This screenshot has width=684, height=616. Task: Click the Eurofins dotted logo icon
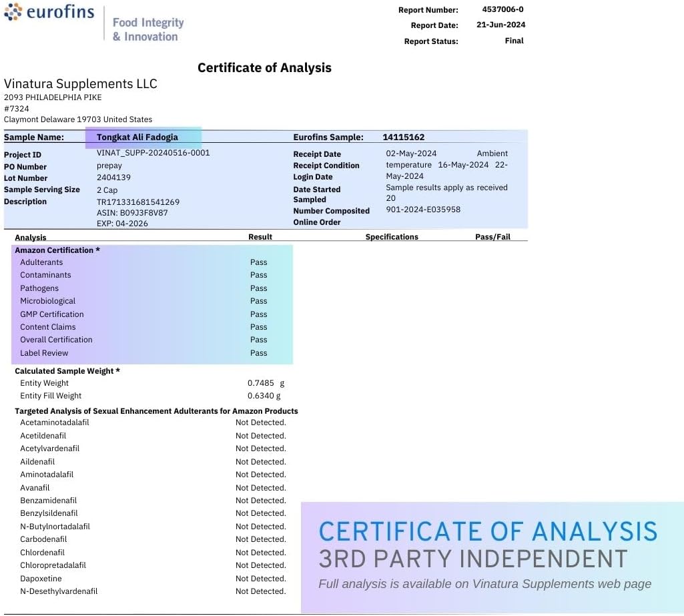[x=13, y=12]
